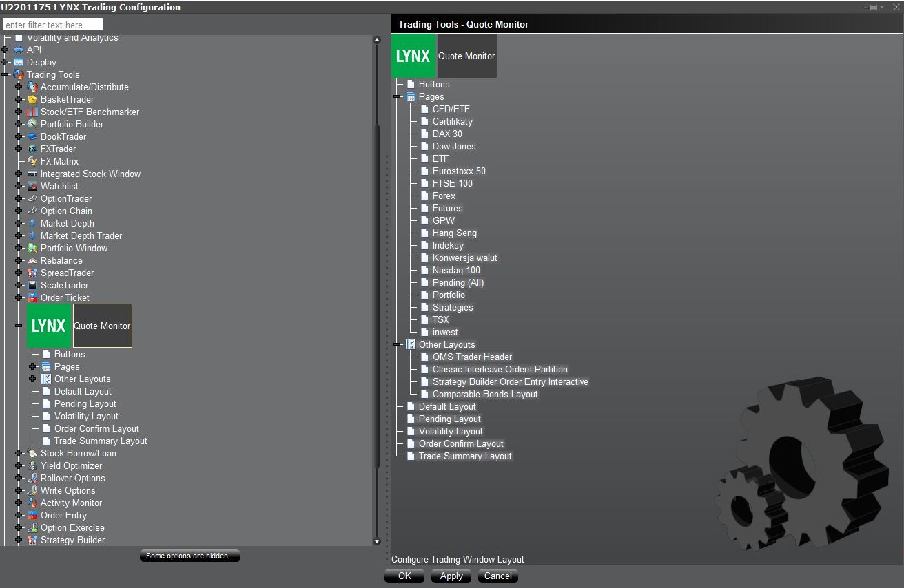Click the Write Options icon

point(32,490)
